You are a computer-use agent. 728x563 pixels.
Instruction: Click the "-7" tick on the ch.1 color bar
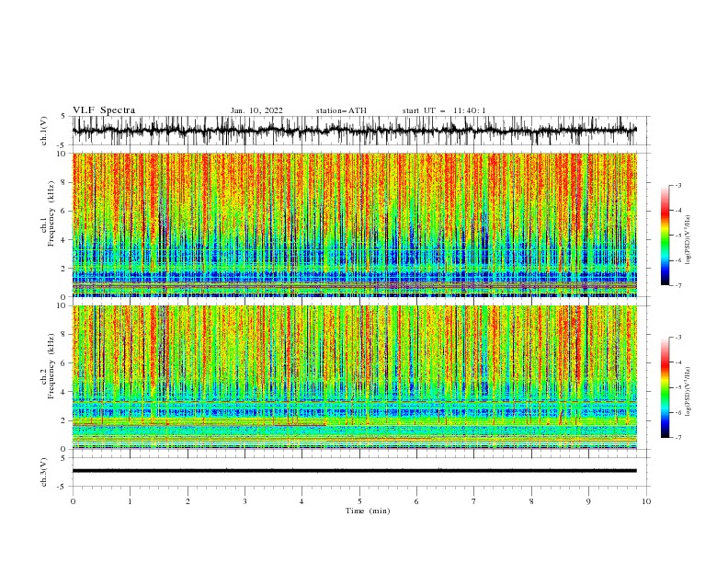[x=677, y=285]
